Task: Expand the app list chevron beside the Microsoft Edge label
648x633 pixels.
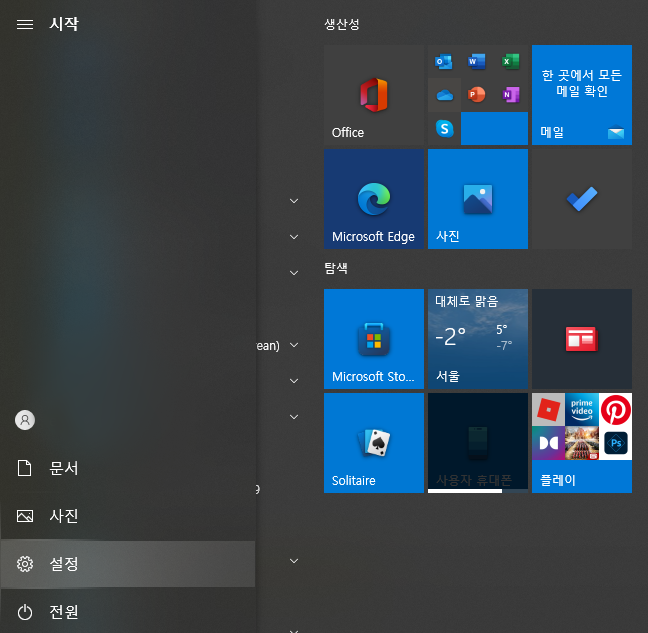Action: coord(294,237)
